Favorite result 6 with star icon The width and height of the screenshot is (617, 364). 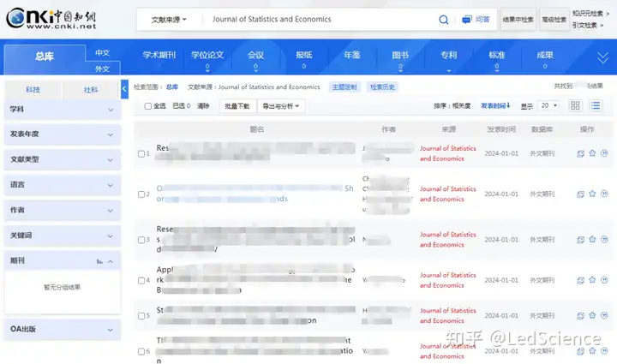592,351
